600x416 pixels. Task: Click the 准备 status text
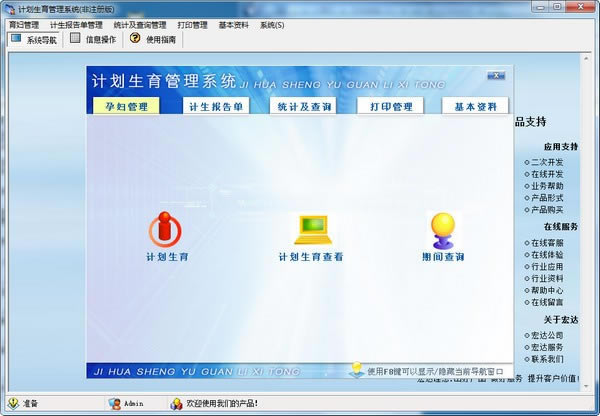[x=30, y=403]
